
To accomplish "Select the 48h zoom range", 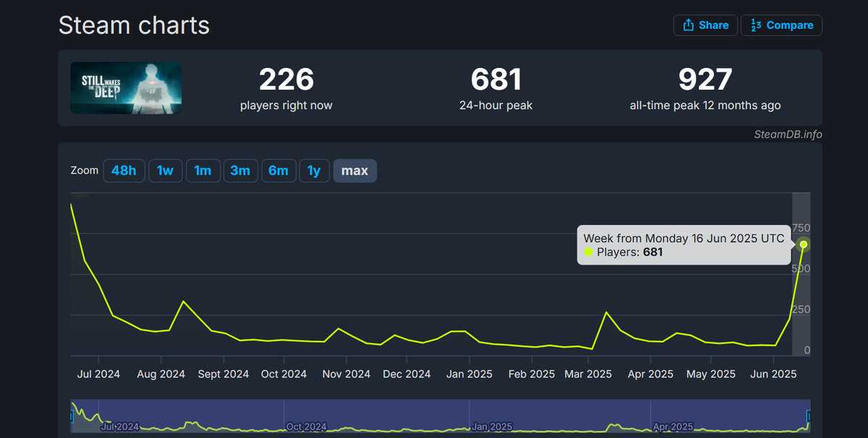I will coord(124,170).
